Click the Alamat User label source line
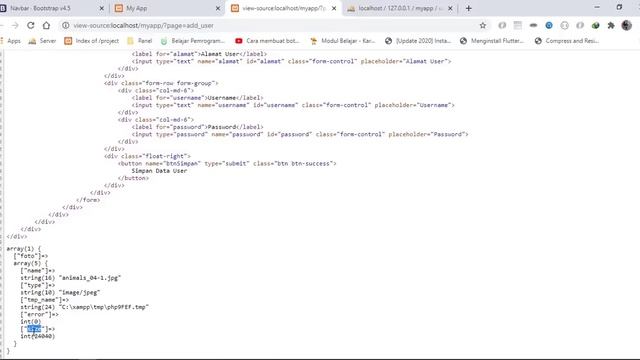Viewport: 640px width, 360px height. coord(199,54)
